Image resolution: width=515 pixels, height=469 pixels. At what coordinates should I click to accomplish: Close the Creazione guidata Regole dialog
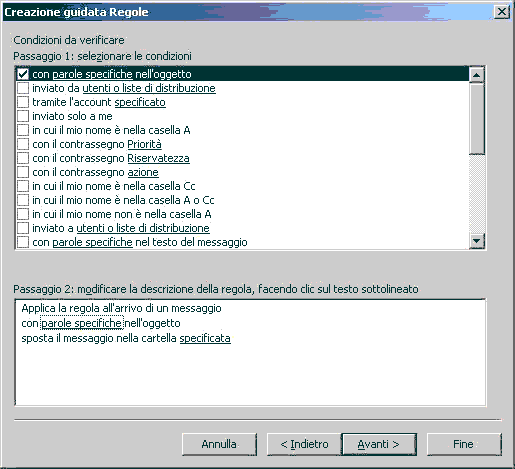[501, 12]
